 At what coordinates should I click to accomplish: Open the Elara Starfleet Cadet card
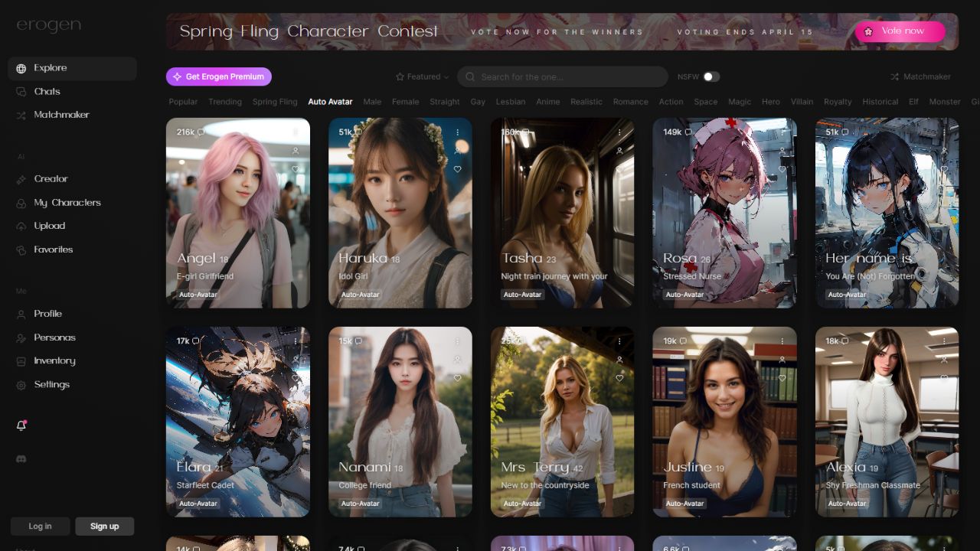(238, 421)
